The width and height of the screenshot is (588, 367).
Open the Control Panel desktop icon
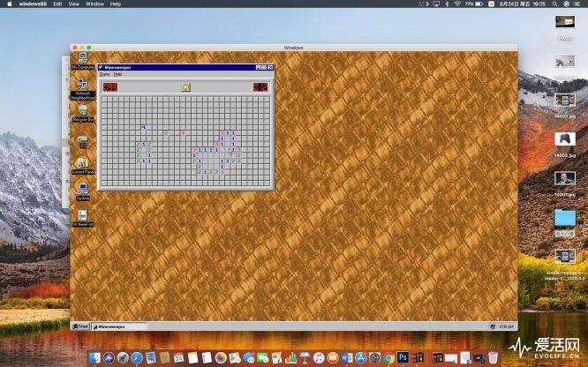[83, 166]
